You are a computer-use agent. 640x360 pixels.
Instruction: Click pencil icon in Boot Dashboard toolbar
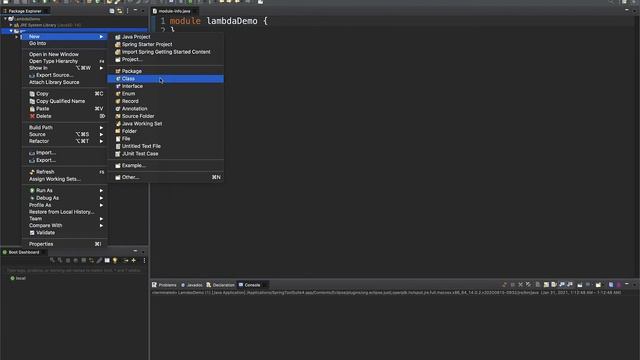pos(100,260)
